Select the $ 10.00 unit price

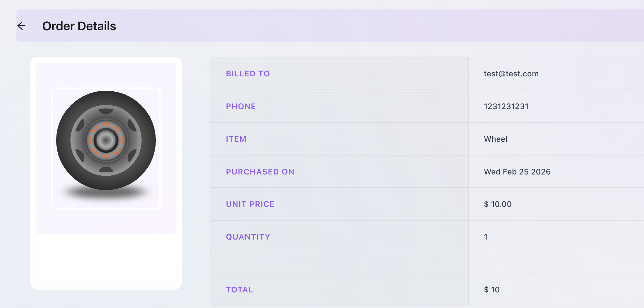click(498, 204)
